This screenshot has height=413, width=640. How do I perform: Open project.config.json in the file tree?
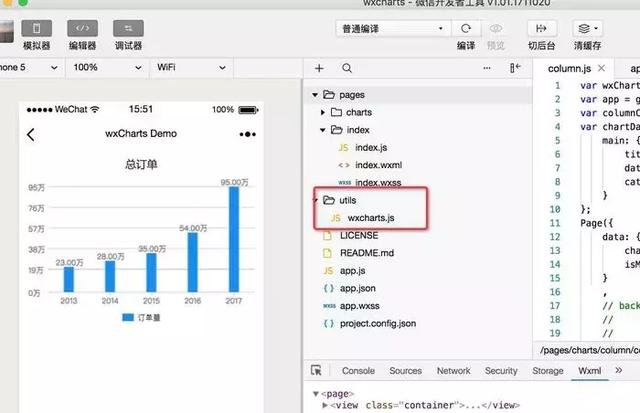click(x=378, y=324)
